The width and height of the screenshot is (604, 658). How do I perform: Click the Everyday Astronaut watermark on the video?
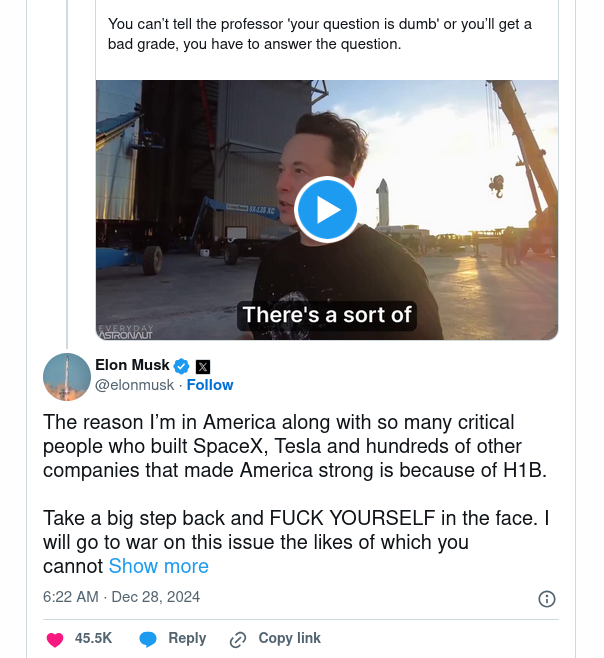coord(127,331)
